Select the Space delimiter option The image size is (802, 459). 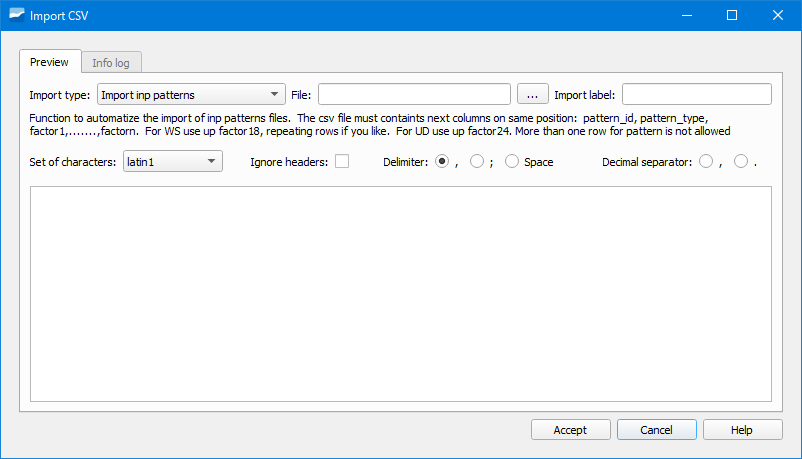pos(512,161)
